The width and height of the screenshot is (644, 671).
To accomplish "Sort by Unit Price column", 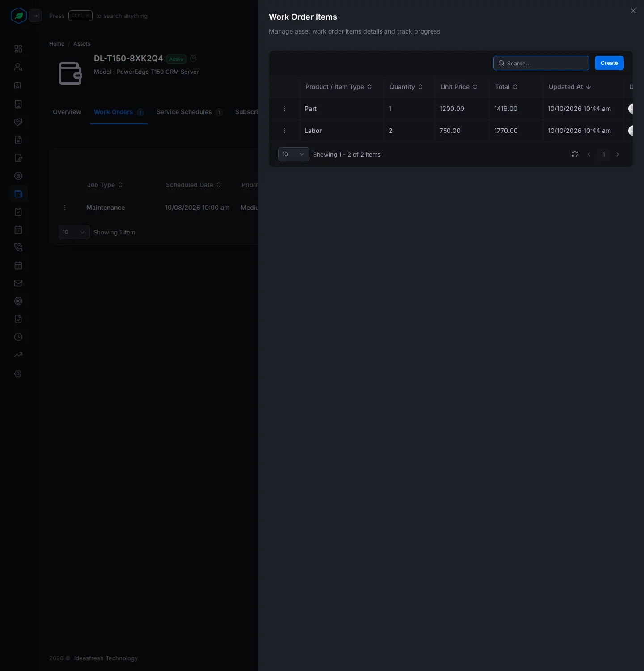I will click(x=459, y=87).
